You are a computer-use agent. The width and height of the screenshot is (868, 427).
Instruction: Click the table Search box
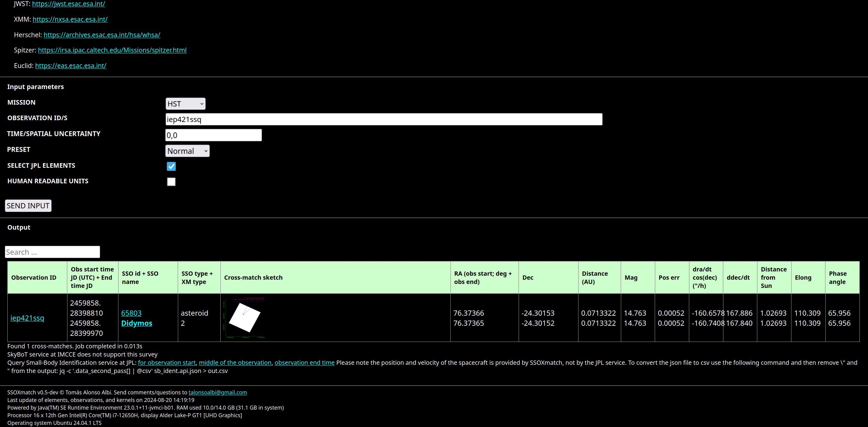52,252
